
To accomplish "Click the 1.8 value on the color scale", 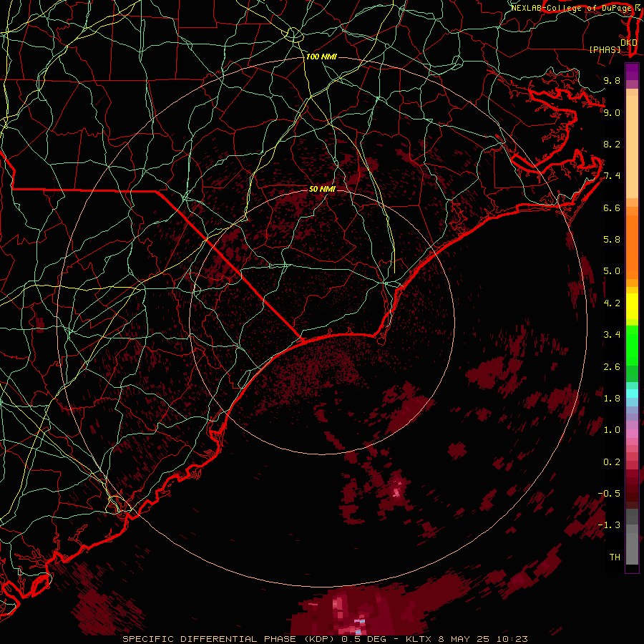I will click(612, 399).
